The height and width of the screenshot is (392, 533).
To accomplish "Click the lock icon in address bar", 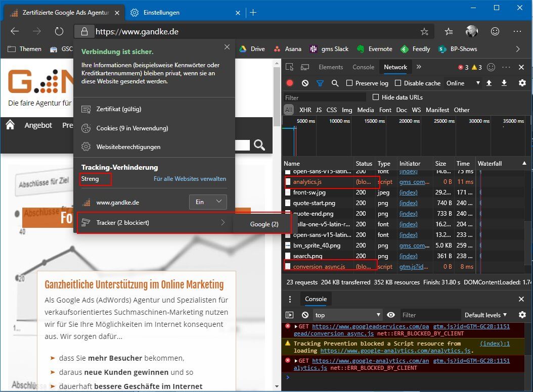I will [x=84, y=32].
